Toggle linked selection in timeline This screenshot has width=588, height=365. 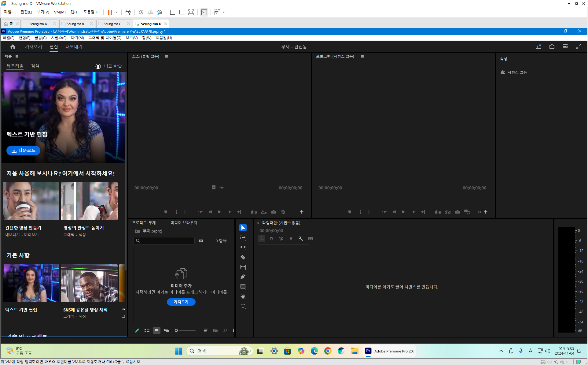click(281, 239)
